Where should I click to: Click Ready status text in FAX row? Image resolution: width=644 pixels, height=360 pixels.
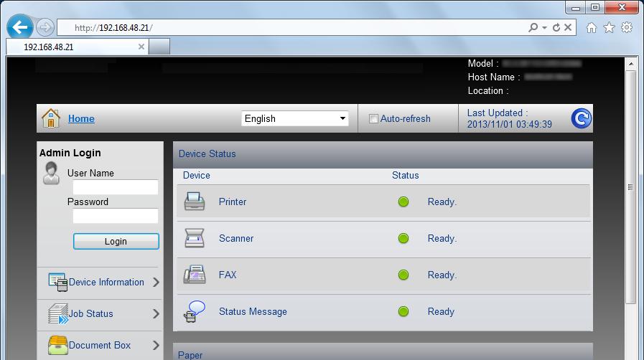442,275
